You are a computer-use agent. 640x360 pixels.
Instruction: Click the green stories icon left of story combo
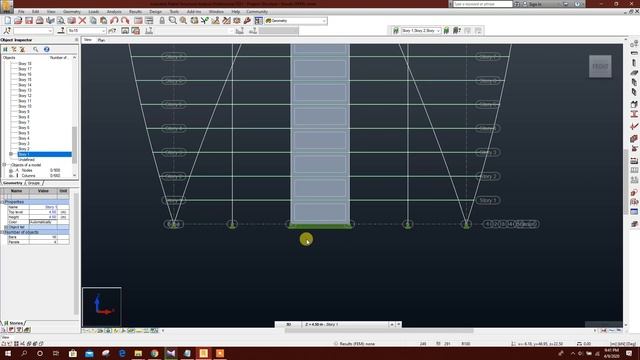click(396, 31)
